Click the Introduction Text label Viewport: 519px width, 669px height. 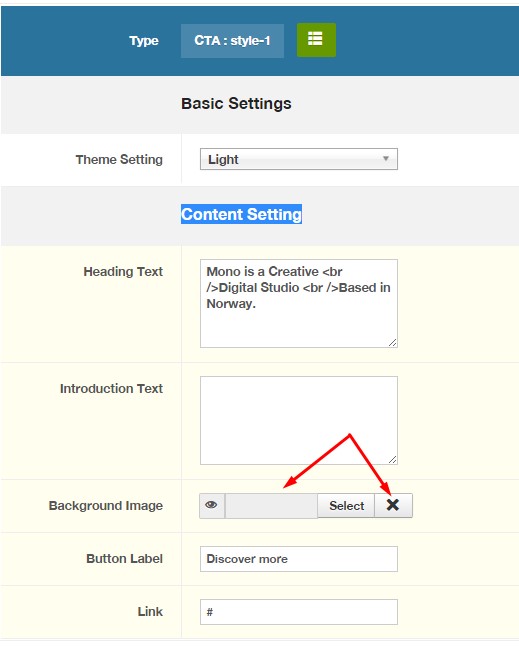(x=111, y=389)
